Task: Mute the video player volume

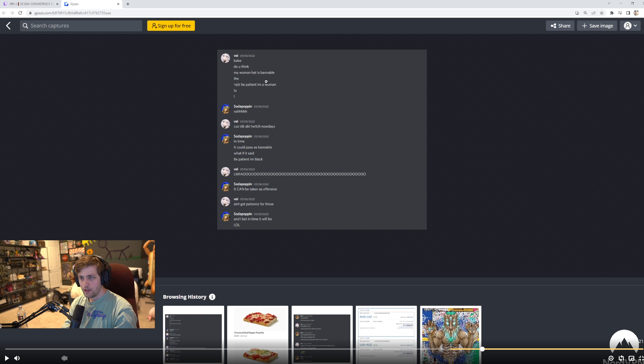Action: click(x=17, y=358)
